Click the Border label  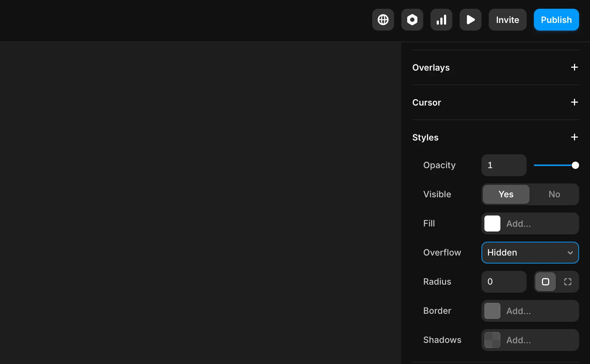point(437,311)
